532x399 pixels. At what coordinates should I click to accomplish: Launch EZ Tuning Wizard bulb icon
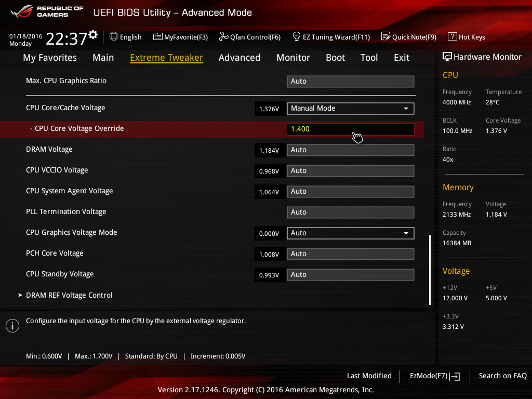coord(296,36)
